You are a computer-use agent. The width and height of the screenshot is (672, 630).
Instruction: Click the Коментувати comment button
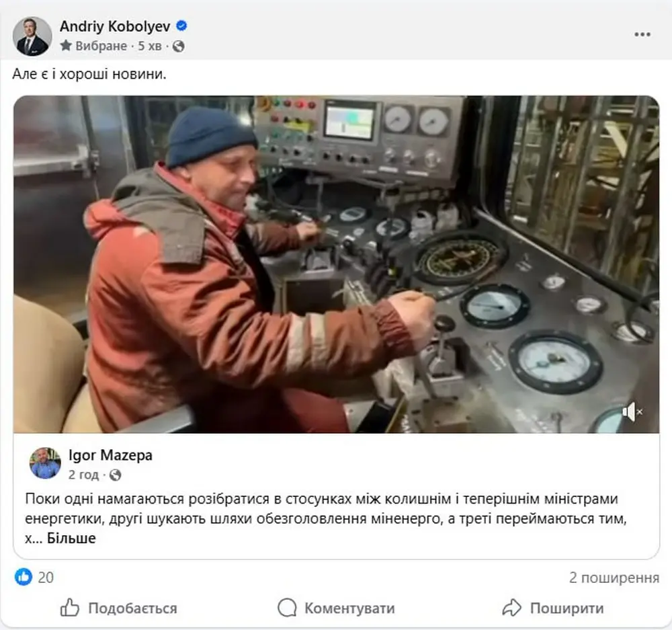337,608
